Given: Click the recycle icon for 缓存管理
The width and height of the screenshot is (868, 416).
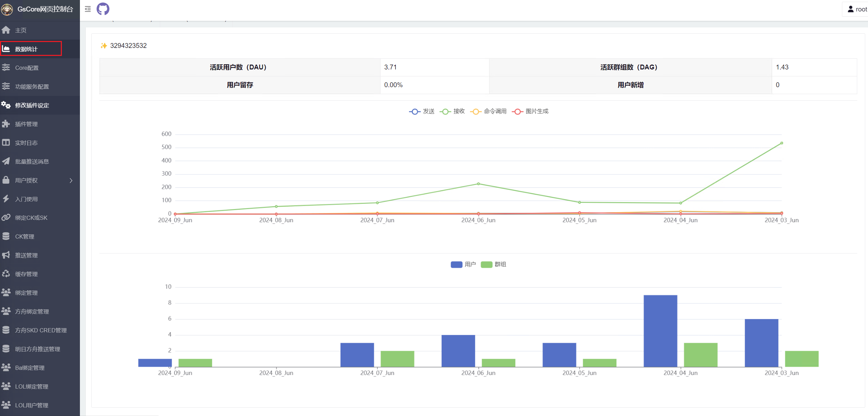Looking at the screenshot, I should (6, 274).
